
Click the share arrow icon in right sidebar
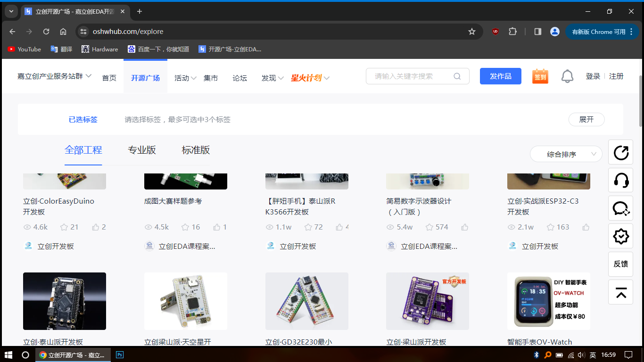[x=621, y=152]
